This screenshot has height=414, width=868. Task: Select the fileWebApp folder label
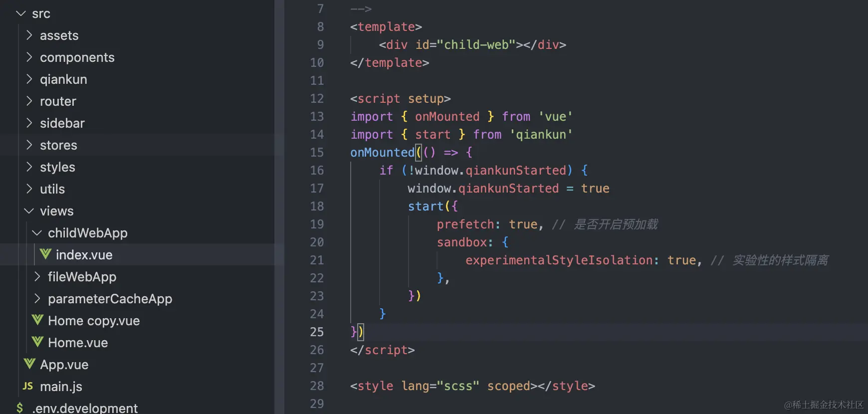tap(82, 277)
